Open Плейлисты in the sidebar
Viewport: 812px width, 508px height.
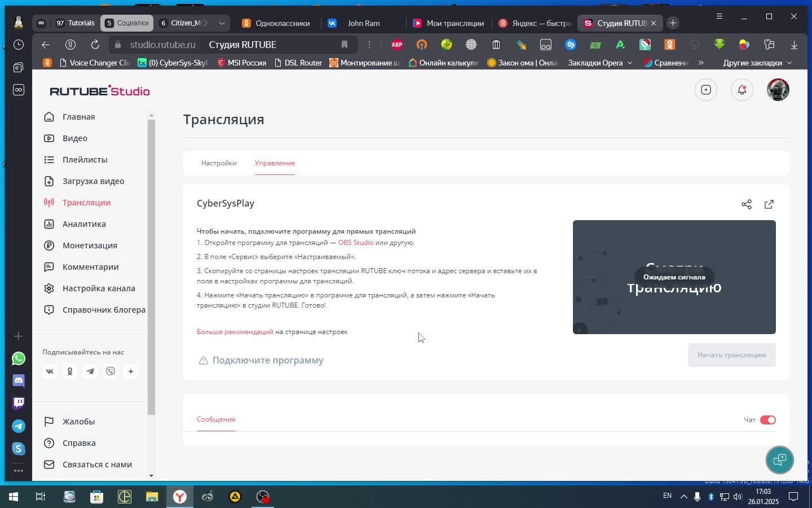click(76, 160)
